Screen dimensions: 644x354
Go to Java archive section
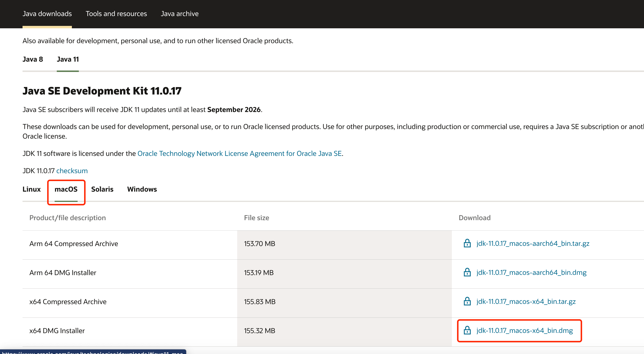(179, 13)
